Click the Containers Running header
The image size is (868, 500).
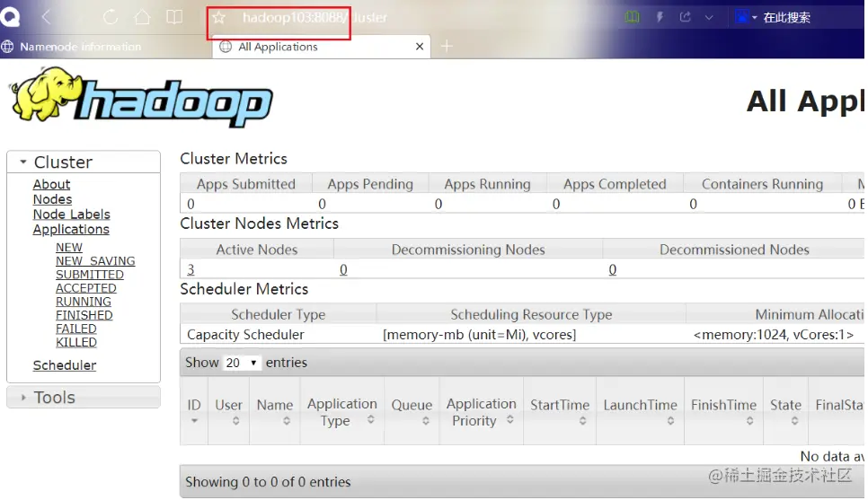click(762, 184)
